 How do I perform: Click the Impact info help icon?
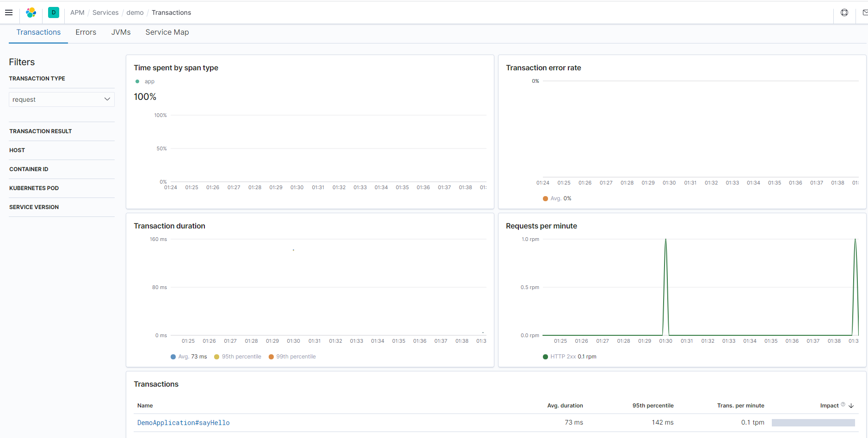click(843, 405)
